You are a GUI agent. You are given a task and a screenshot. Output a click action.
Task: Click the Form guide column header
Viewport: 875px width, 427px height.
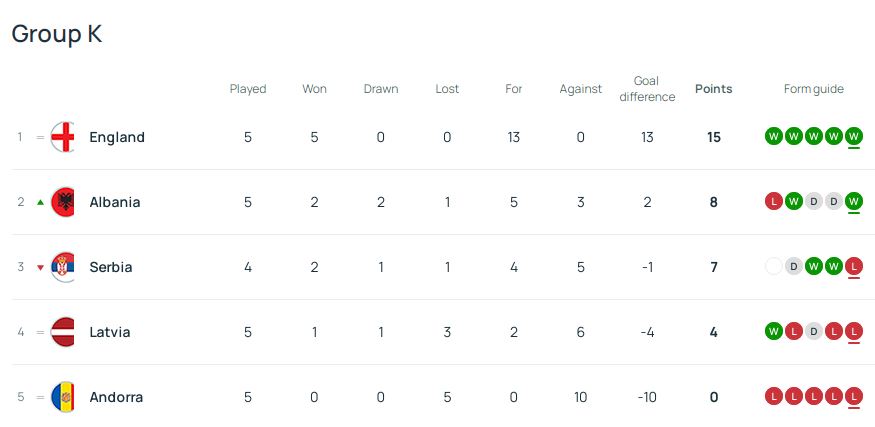tap(813, 89)
